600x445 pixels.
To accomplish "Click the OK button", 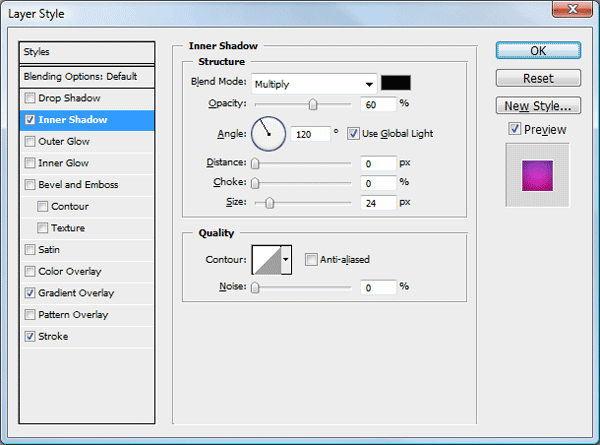I will [538, 51].
